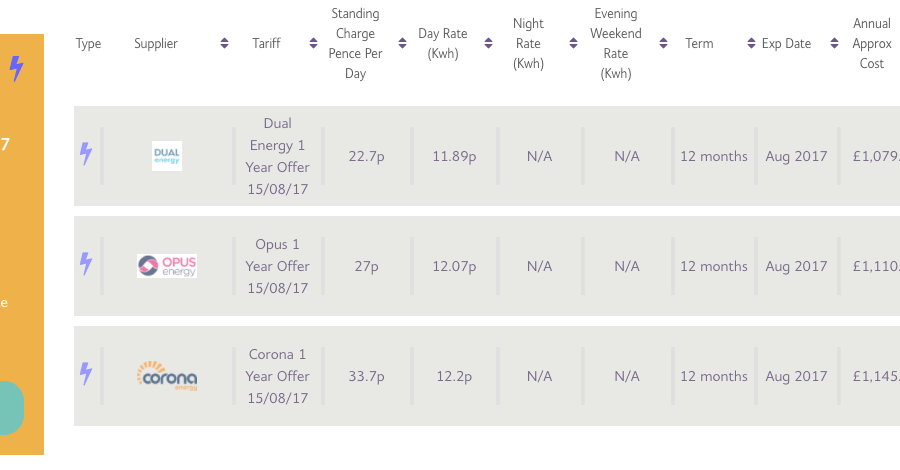Screen dimensions: 900x470
Task: Click the Corona Energy supplier logo
Action: click(167, 376)
